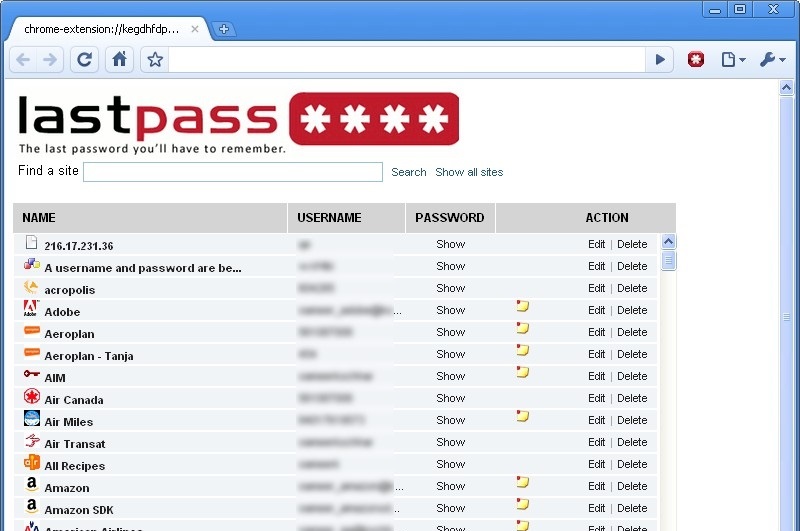Click the Adobe site icon
The image size is (800, 531).
click(31, 309)
